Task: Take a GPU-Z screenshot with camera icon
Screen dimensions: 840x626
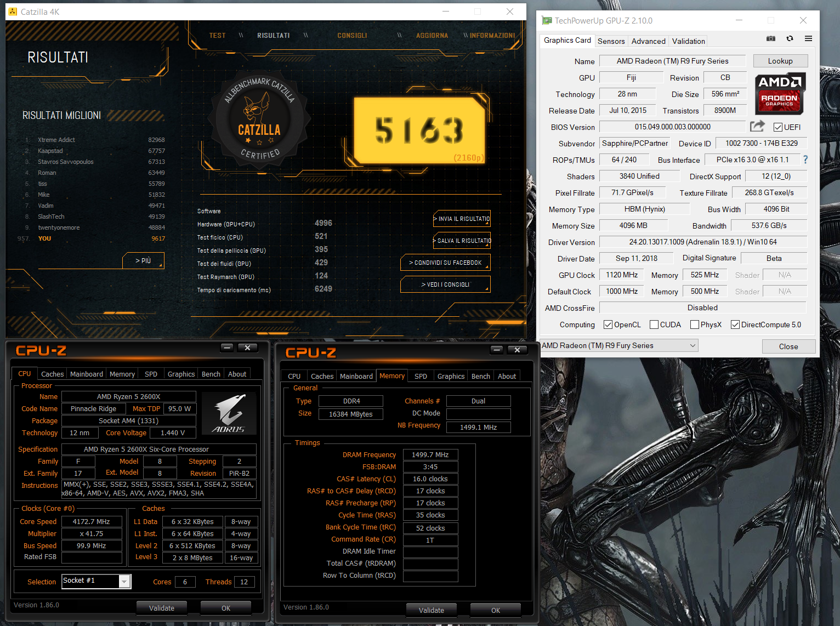Action: click(770, 38)
